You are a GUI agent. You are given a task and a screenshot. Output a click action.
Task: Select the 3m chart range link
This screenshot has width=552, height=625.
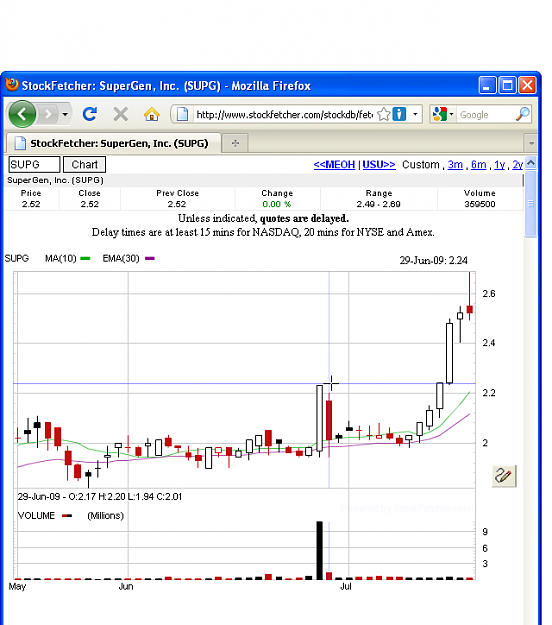pos(455,165)
